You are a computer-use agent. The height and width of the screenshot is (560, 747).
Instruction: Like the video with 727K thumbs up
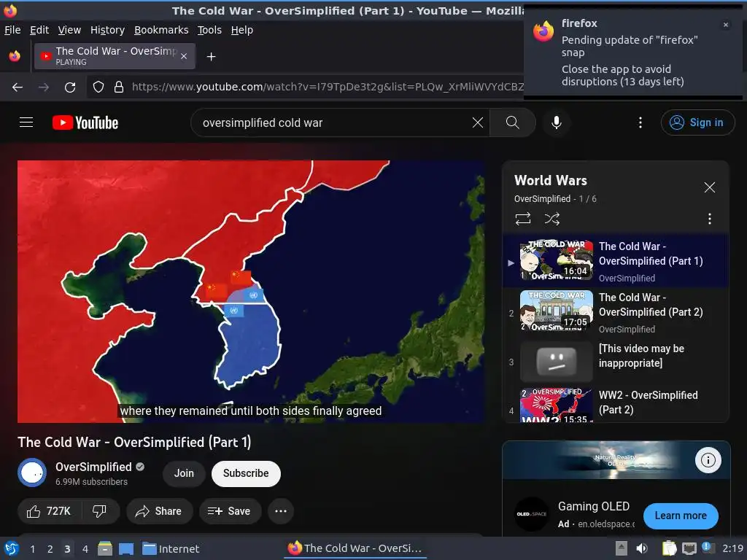click(49, 511)
